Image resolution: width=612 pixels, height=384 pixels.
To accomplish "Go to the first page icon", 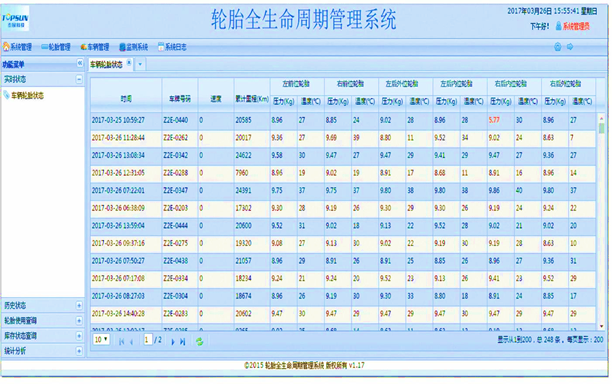I will click(x=121, y=342).
